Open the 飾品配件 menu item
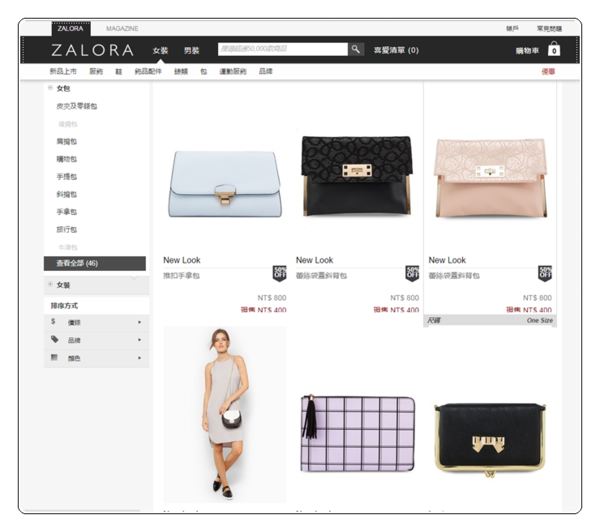The image size is (600, 532). point(148,71)
